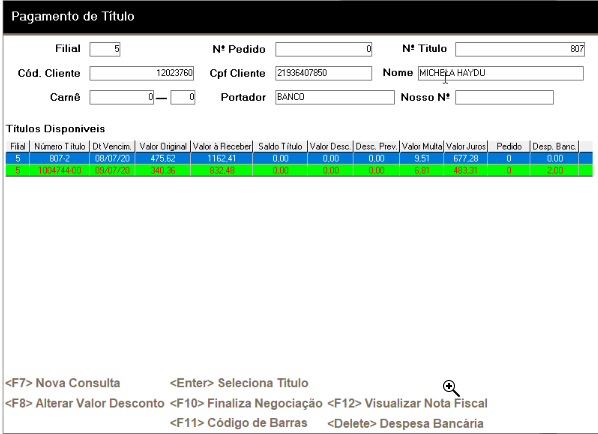Click fine value 9,51
The height and width of the screenshot is (434, 598).
pos(422,158)
